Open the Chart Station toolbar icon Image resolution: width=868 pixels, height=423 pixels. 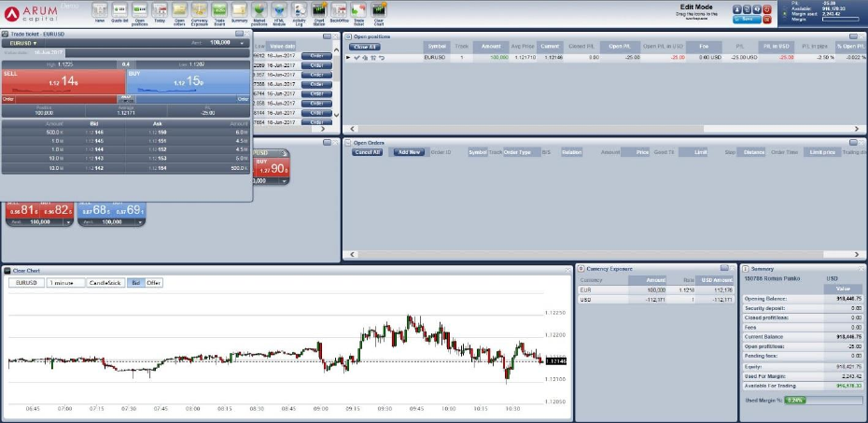click(319, 12)
